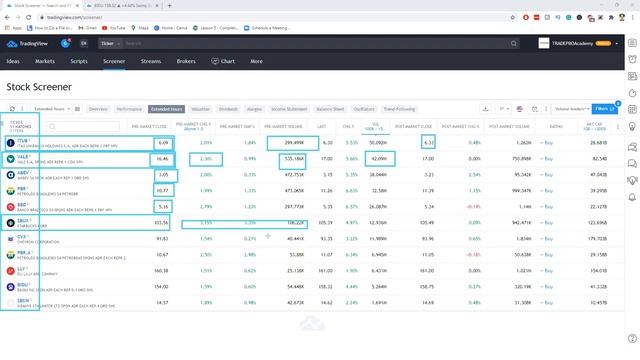Screen dimensions: 640x360
Task: Open the Scripts nav item
Action: coord(79,61)
